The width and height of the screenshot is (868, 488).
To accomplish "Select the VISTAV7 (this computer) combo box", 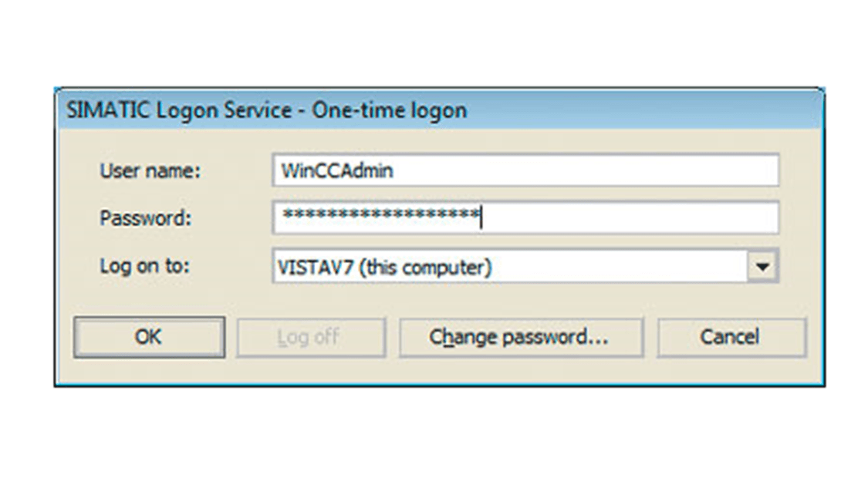I will tap(525, 266).
